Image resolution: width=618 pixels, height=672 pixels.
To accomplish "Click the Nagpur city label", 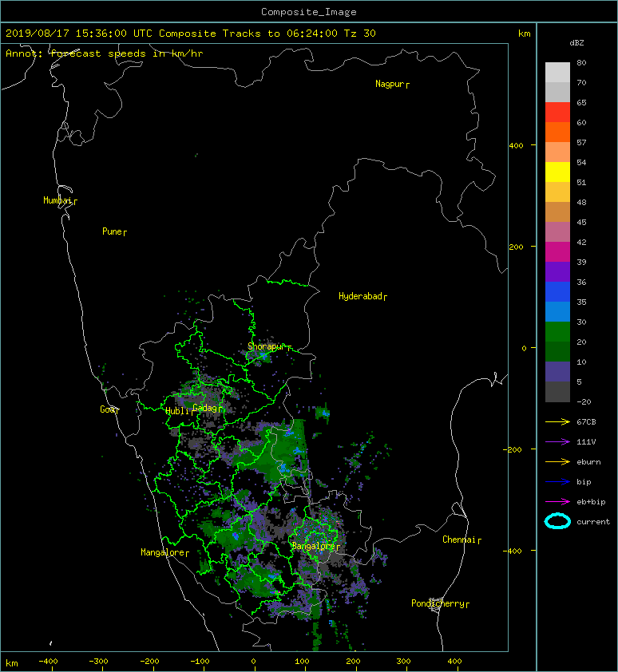I will 390,84.
